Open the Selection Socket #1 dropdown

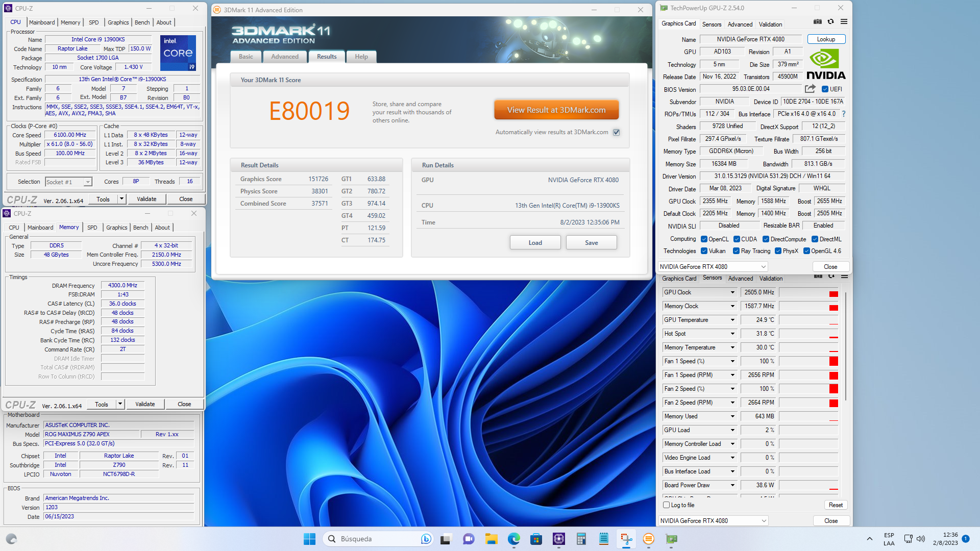[x=68, y=182]
